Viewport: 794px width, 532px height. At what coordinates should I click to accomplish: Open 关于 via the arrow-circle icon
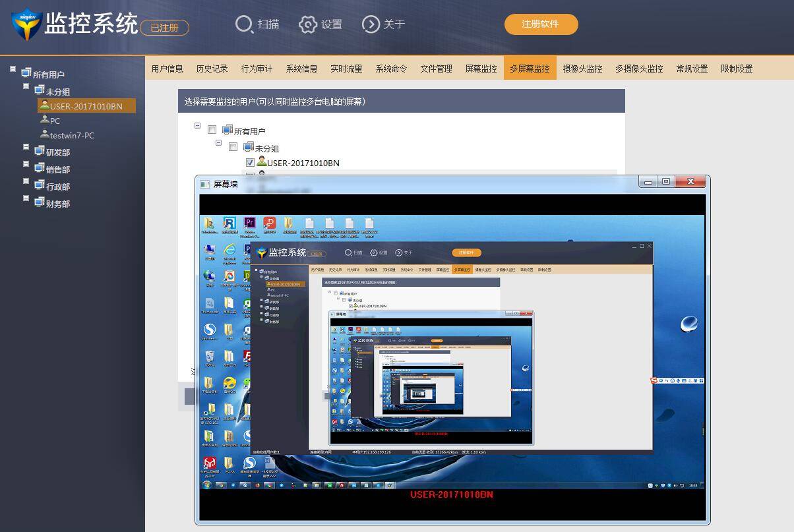pos(371,24)
